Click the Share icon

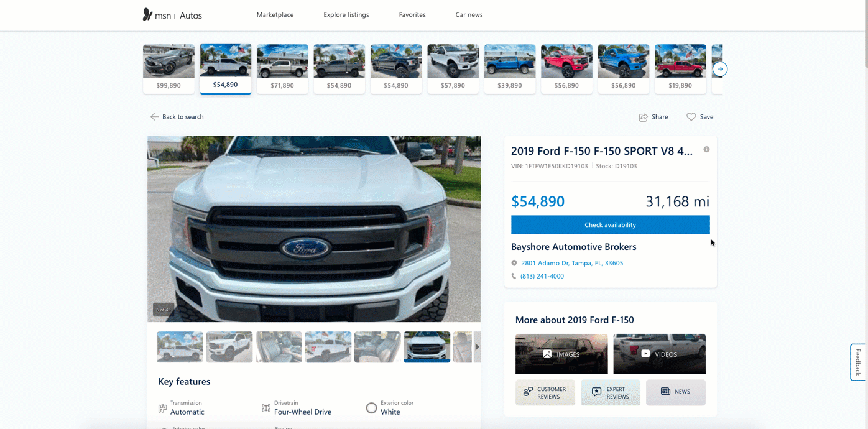coord(644,117)
